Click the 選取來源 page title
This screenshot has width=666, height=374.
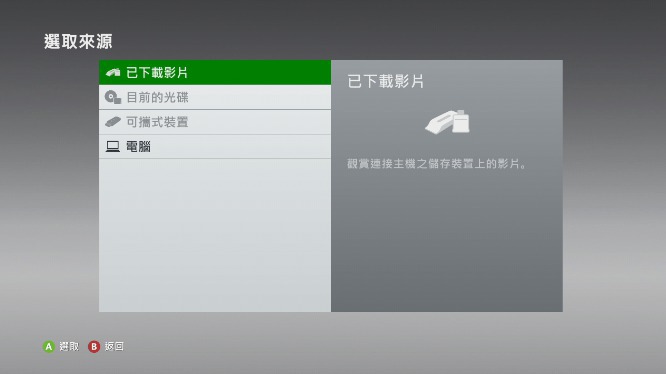pos(78,42)
